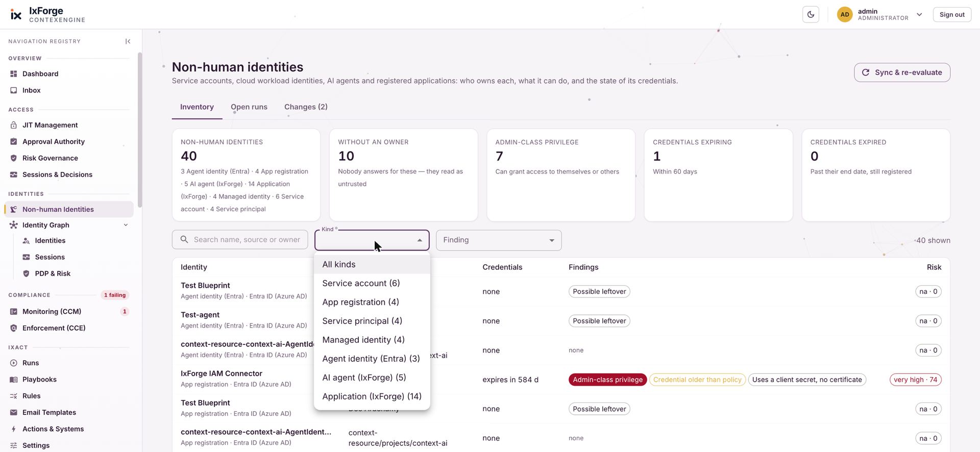Click the Inbox icon in sidebar
This screenshot has width=980, height=452.
coord(14,90)
